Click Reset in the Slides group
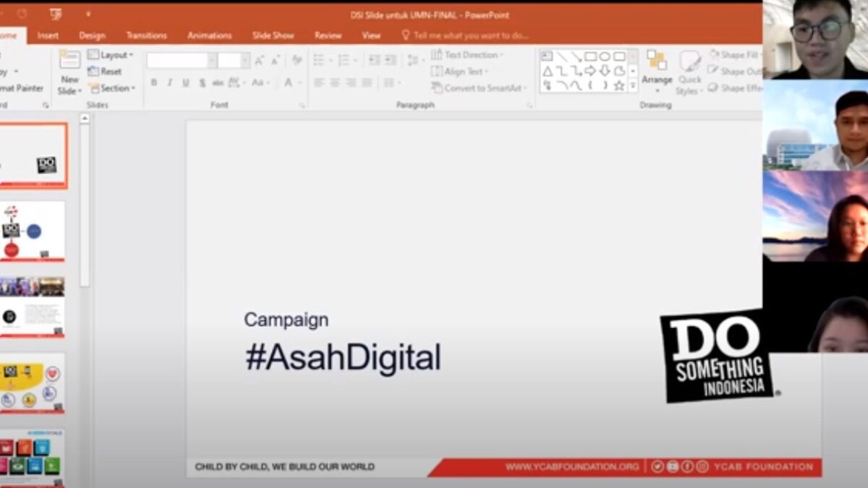This screenshot has width=868, height=488. (105, 72)
